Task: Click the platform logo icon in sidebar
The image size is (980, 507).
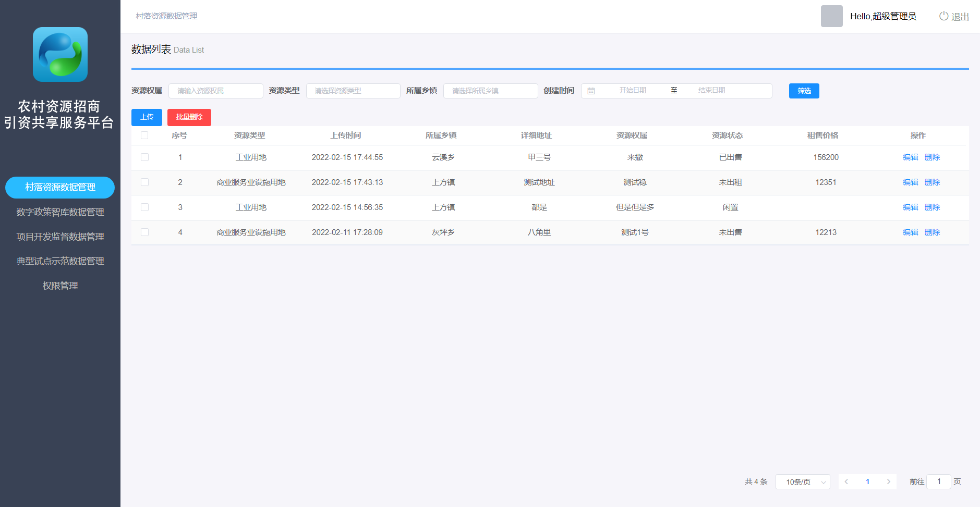Action: coord(60,55)
